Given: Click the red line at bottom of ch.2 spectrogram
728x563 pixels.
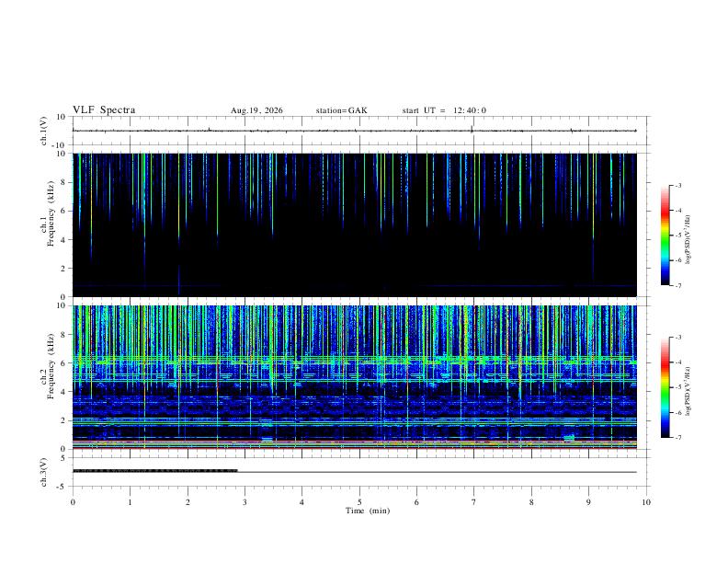Looking at the screenshot, I should click(354, 448).
